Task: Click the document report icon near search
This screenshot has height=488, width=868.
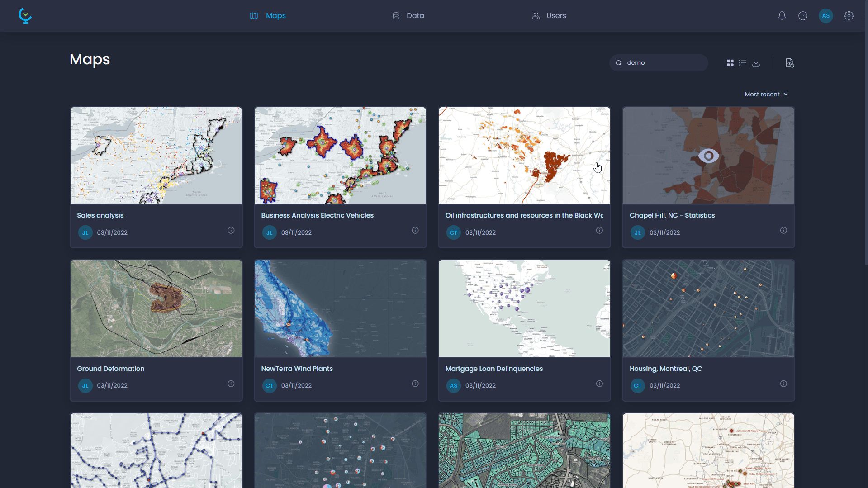Action: coord(789,63)
